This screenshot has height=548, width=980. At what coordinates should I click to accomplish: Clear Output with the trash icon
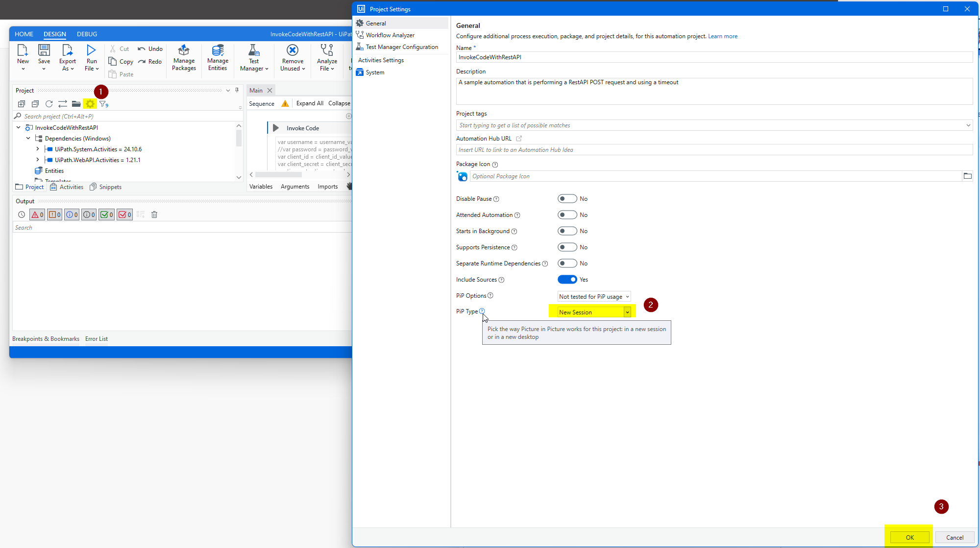click(154, 214)
